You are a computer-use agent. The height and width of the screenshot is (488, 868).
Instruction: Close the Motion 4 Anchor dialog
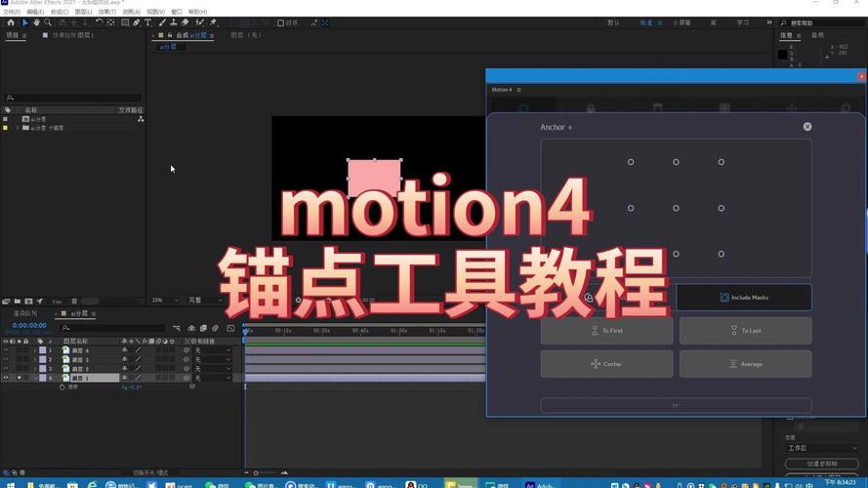pyautogui.click(x=807, y=127)
